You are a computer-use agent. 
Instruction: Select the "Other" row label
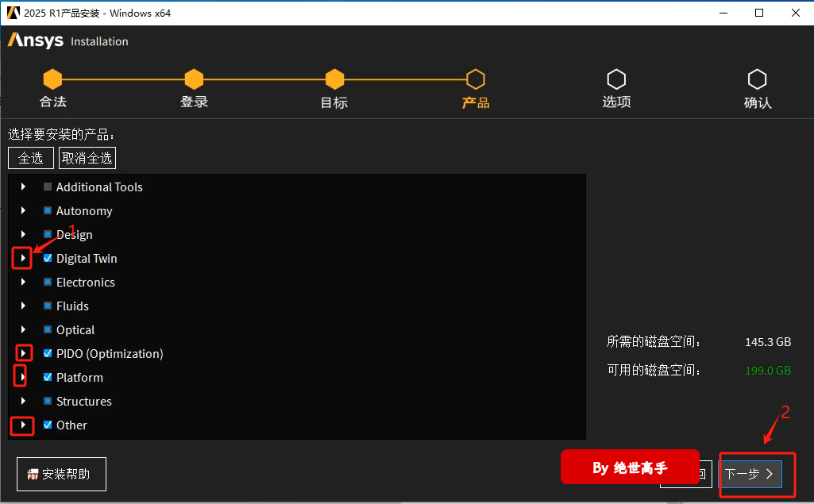71,425
